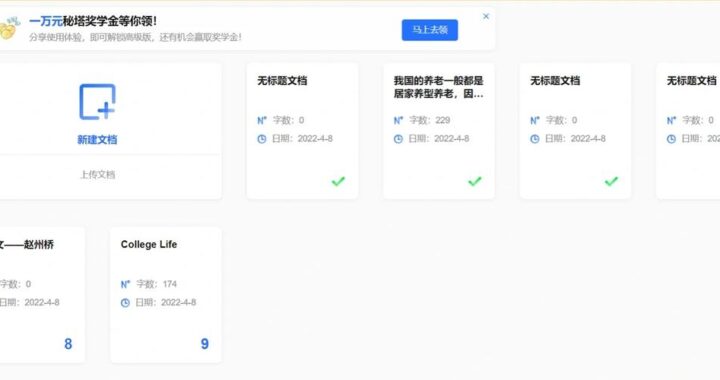This screenshot has height=380, width=720.
Task: Click the green checkmark on the 养老 document card
Action: (x=475, y=181)
